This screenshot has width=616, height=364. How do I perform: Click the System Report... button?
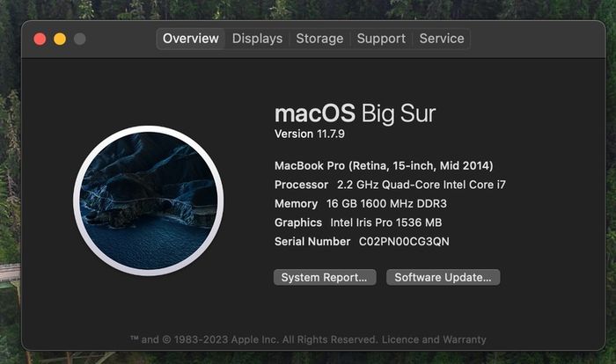pyautogui.click(x=325, y=277)
